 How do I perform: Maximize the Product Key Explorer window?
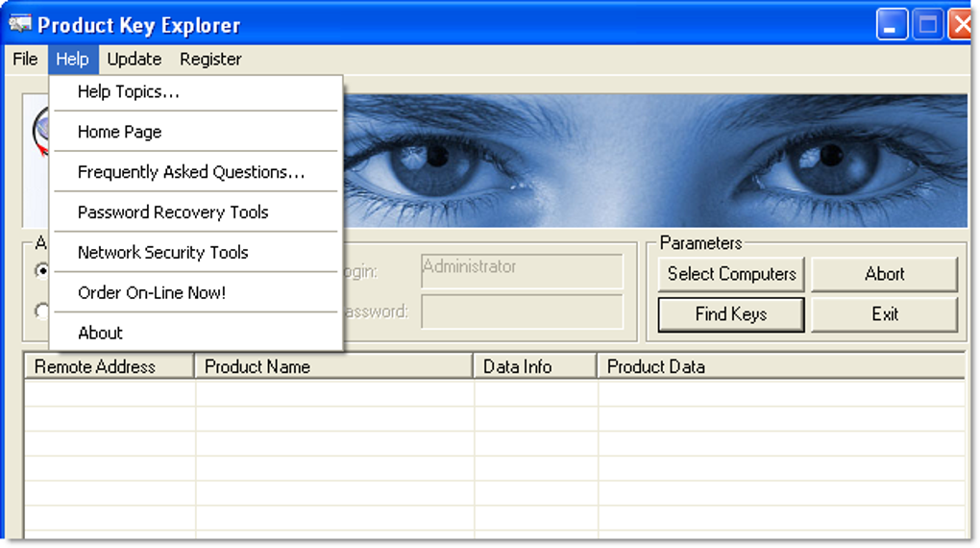click(x=927, y=25)
